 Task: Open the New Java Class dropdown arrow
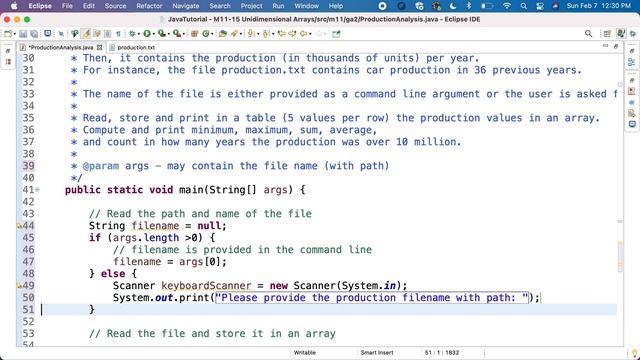coord(212,34)
